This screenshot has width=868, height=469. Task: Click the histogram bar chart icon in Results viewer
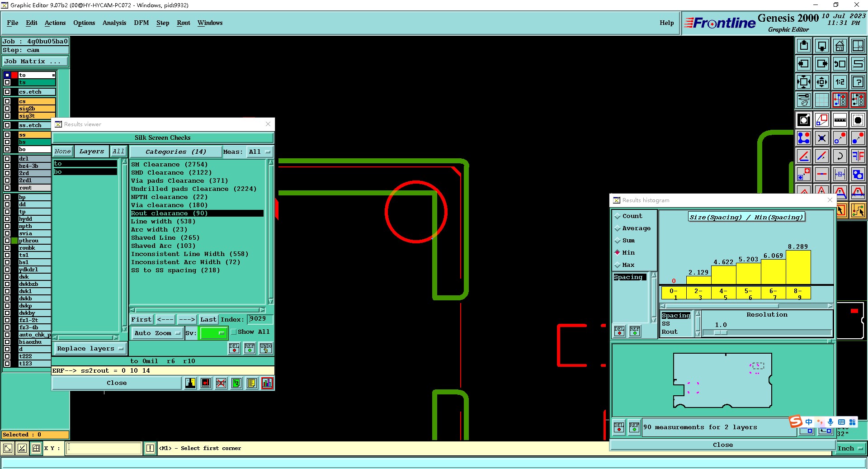267,383
